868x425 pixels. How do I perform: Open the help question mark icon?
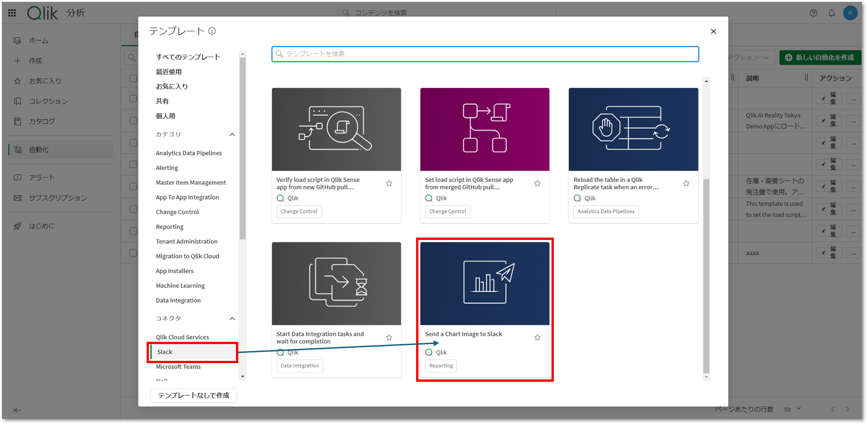click(x=814, y=13)
